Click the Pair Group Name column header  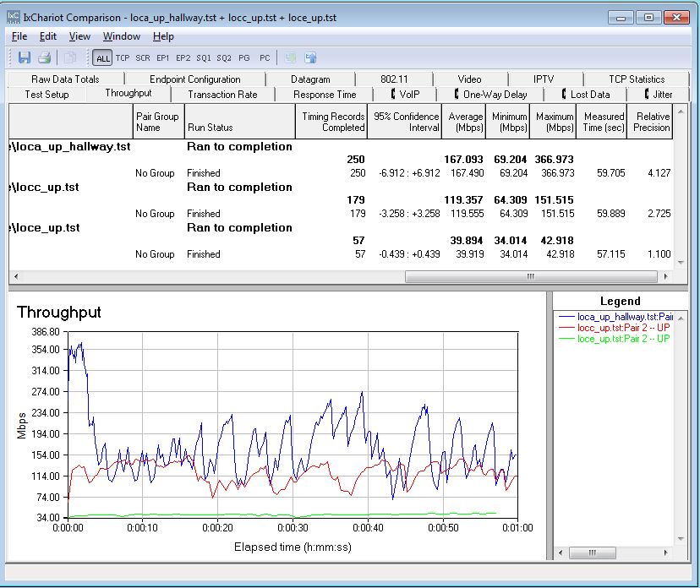(158, 122)
